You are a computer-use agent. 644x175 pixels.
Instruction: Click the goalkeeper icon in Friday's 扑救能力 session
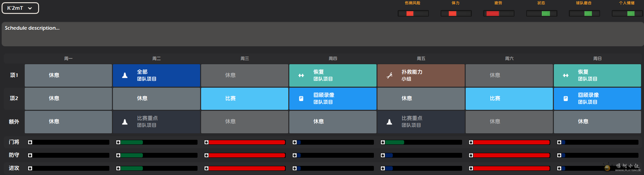point(389,76)
